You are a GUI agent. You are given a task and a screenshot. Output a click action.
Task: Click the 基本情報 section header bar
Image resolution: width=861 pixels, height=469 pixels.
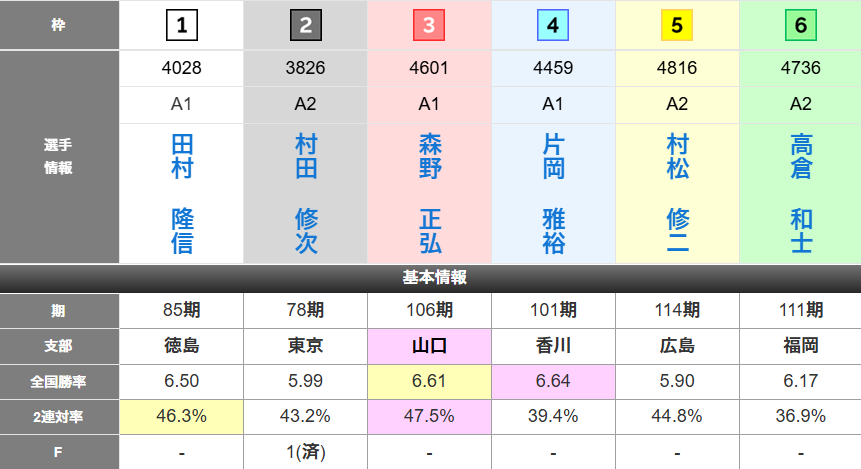coord(430,278)
